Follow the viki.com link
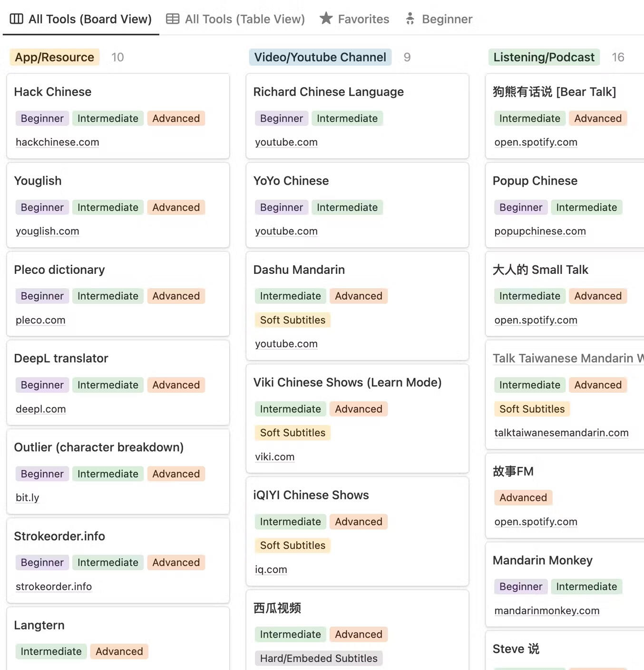Image resolution: width=644 pixels, height=670 pixels. 274,457
